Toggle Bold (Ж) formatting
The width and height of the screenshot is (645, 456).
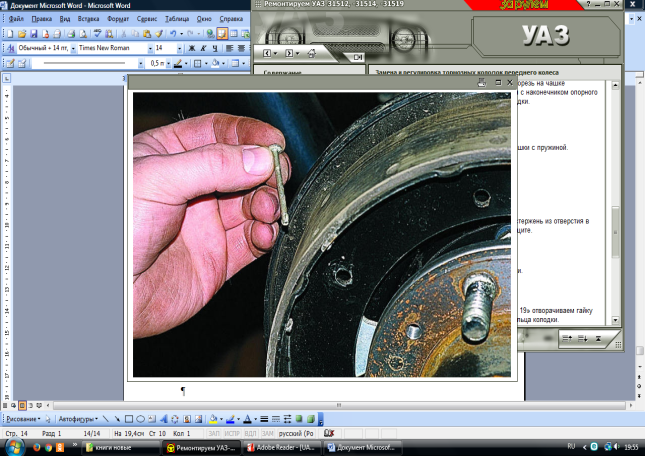(x=192, y=48)
